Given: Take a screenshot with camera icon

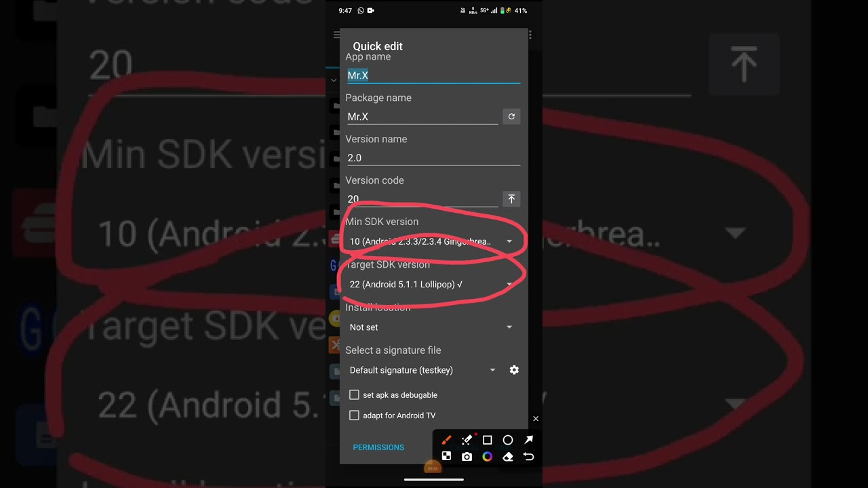Looking at the screenshot, I should 467,457.
